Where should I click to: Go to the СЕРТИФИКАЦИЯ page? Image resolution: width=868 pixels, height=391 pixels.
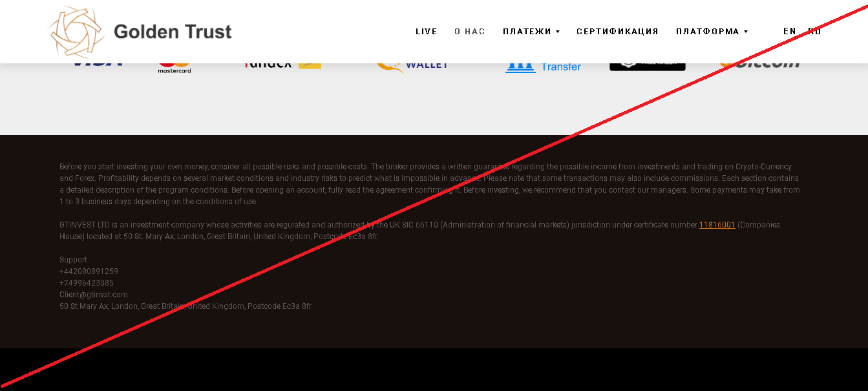click(617, 32)
